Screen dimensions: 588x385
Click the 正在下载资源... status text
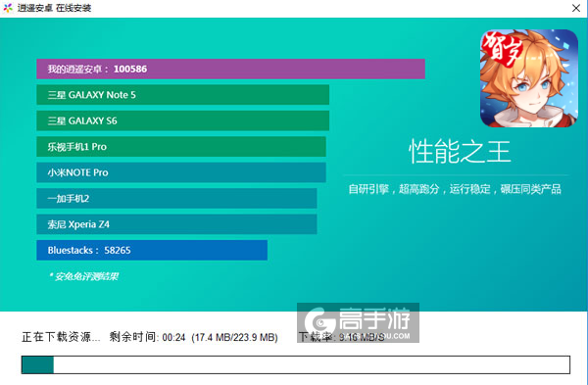pyautogui.click(x=61, y=337)
